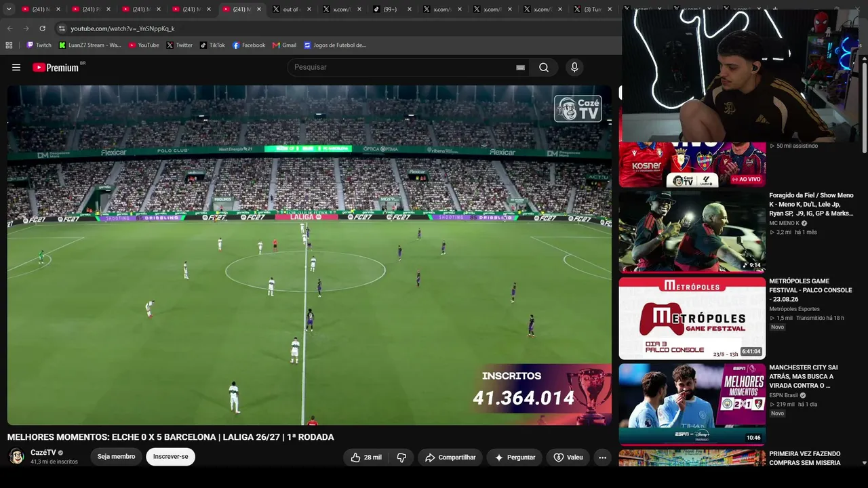The height and width of the screenshot is (488, 868).
Task: Open the Perguntar ask button
Action: [515, 457]
